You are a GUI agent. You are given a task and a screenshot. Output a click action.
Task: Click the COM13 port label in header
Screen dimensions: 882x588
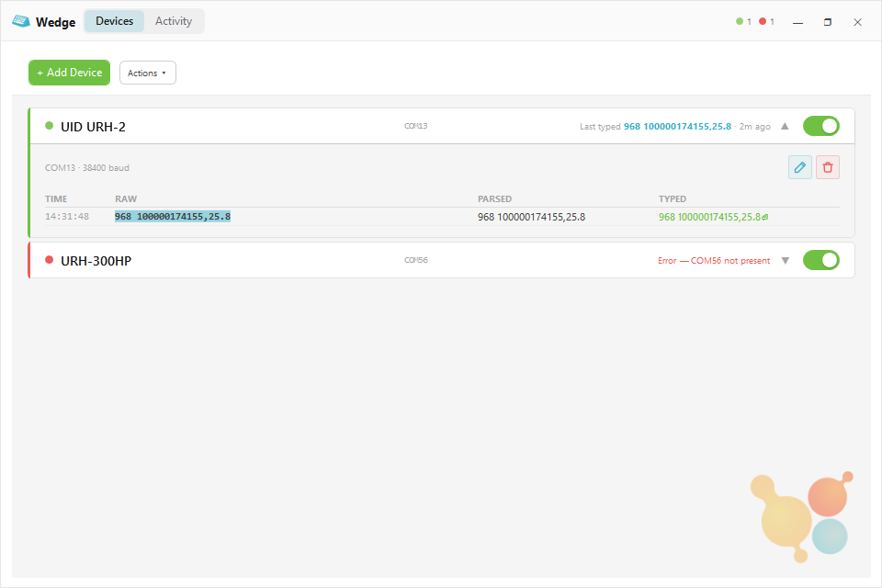(415, 126)
